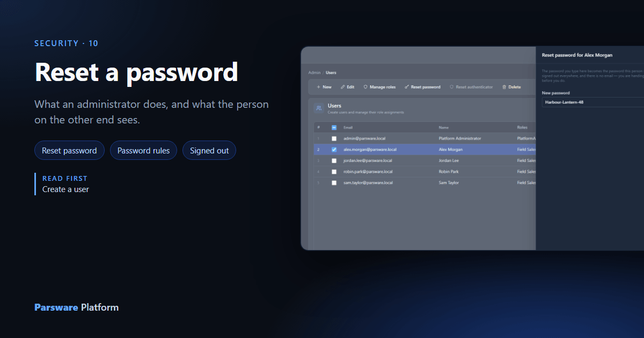Click the Parsware Platform brand text
This screenshot has width=644, height=338.
(x=76, y=307)
